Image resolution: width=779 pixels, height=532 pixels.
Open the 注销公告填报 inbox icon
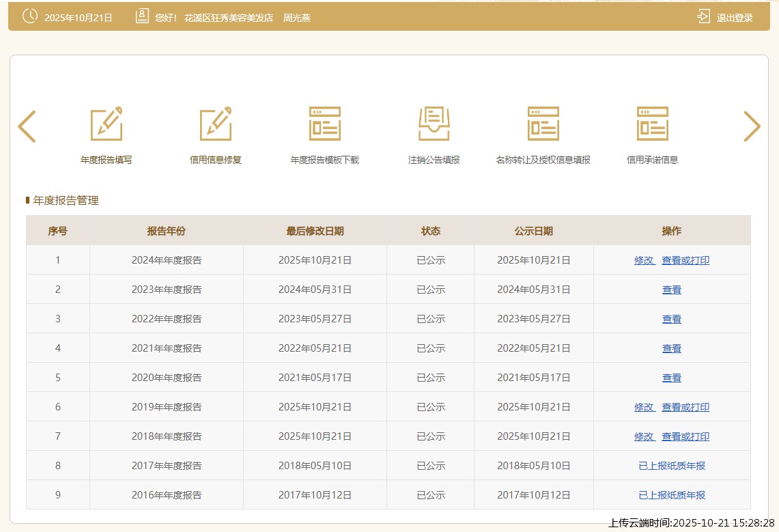coord(434,124)
